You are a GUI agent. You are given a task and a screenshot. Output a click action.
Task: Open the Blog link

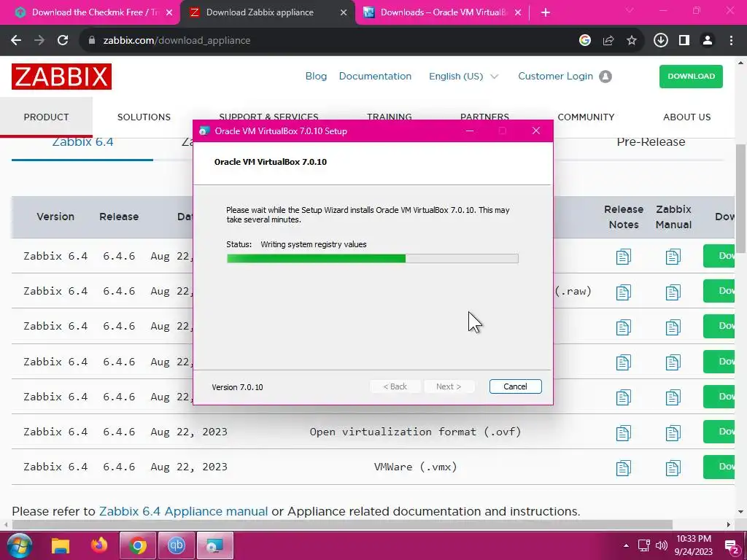click(316, 76)
